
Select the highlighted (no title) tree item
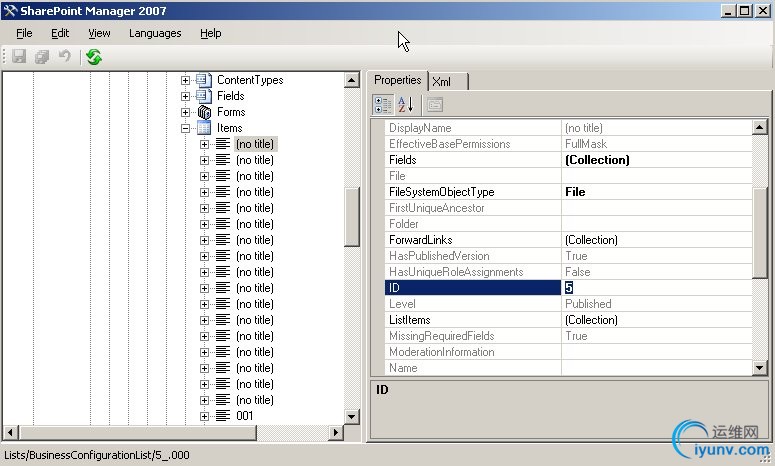(x=255, y=144)
